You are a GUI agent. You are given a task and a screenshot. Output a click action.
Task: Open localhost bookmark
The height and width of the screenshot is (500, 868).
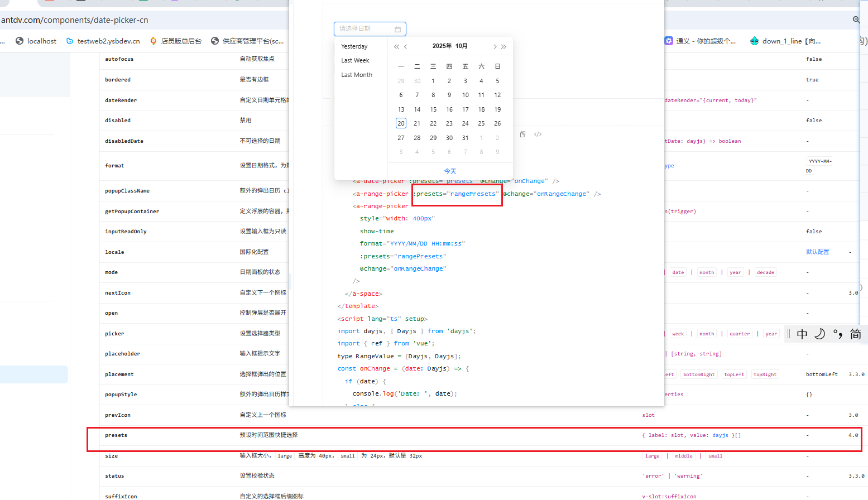pyautogui.click(x=36, y=41)
